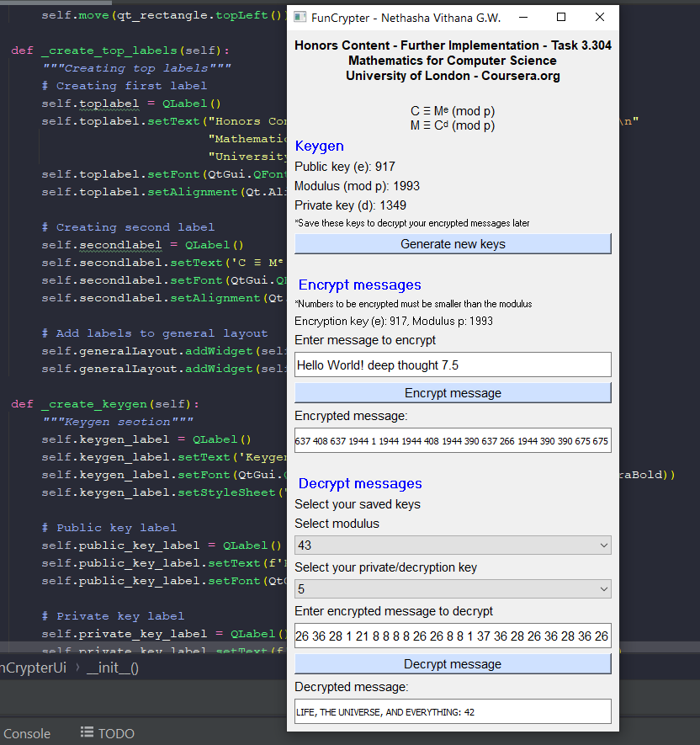The image size is (700, 745).
Task: Open the Select modulus dropdown
Action: coord(453,545)
